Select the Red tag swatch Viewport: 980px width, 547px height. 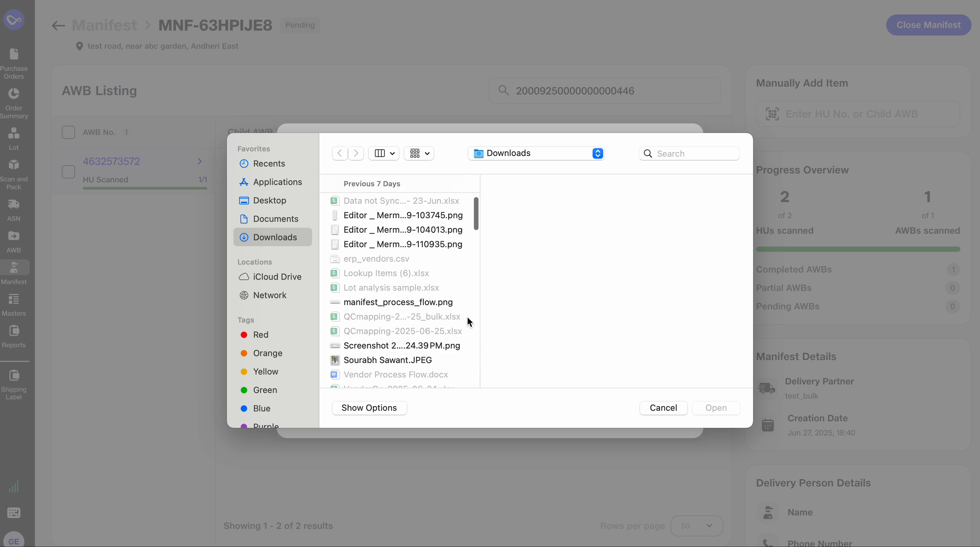[x=244, y=335]
